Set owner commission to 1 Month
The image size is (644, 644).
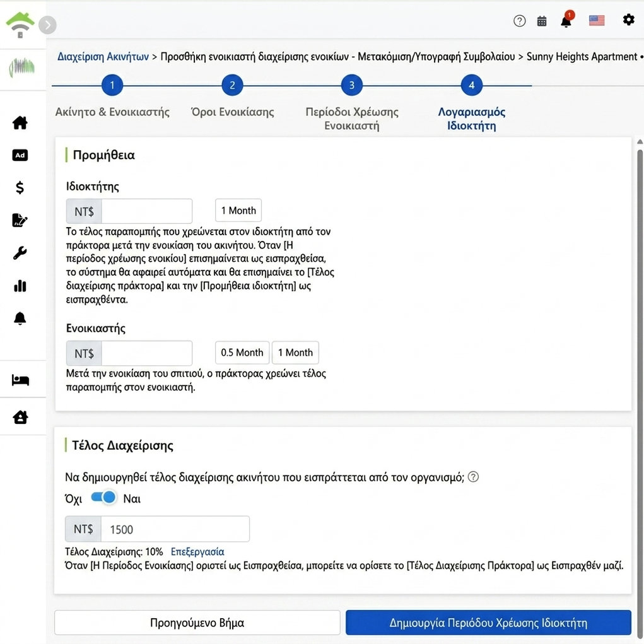[238, 210]
